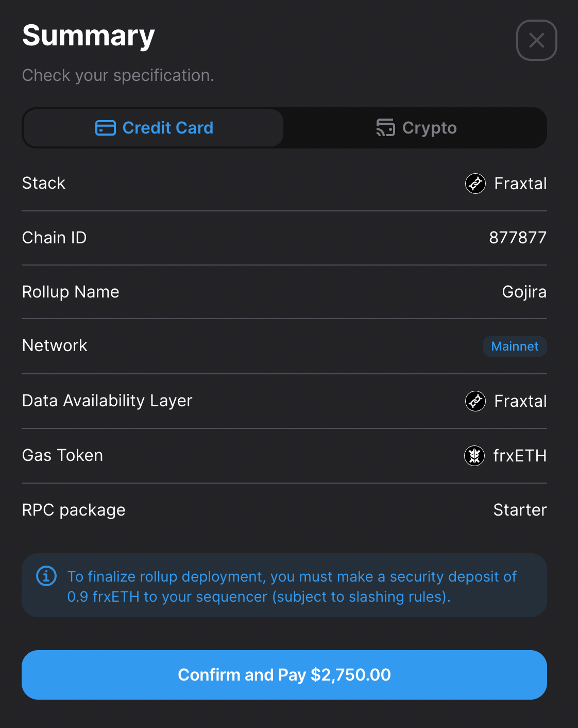Click the Fraxtal logo in Data Availability row
The height and width of the screenshot is (728, 578).
(x=475, y=401)
